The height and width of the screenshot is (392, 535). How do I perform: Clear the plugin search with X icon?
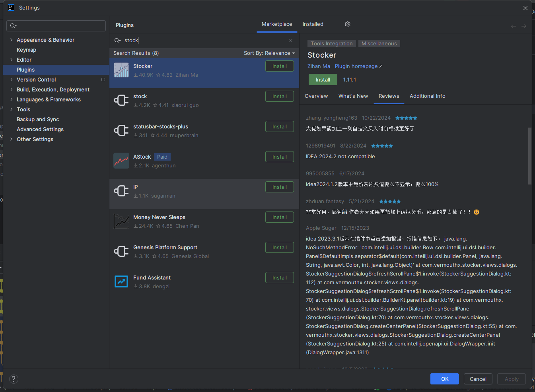291,41
